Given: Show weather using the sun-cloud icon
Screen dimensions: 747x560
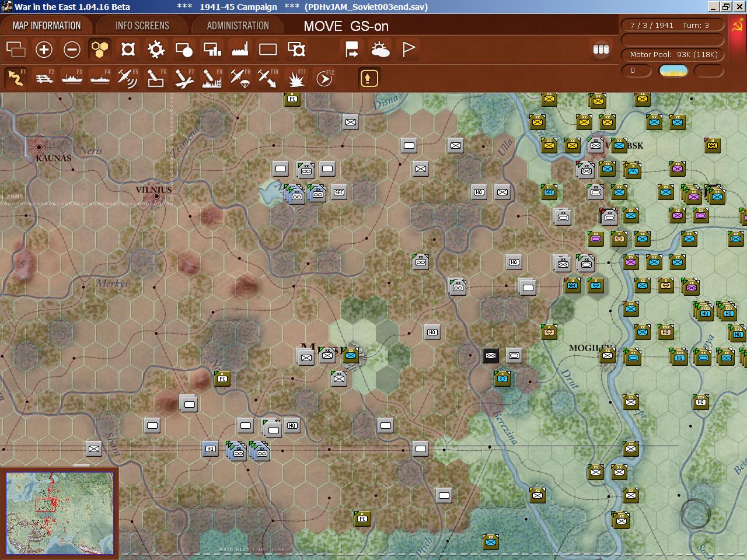Looking at the screenshot, I should tap(381, 50).
